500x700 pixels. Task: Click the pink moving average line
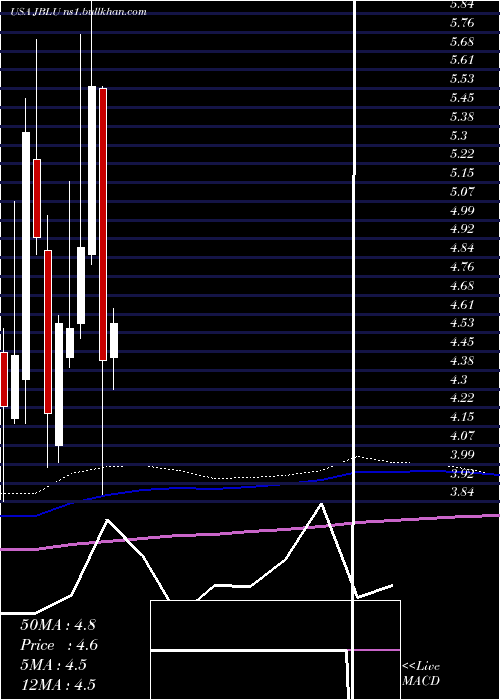pyautogui.click(x=250, y=531)
